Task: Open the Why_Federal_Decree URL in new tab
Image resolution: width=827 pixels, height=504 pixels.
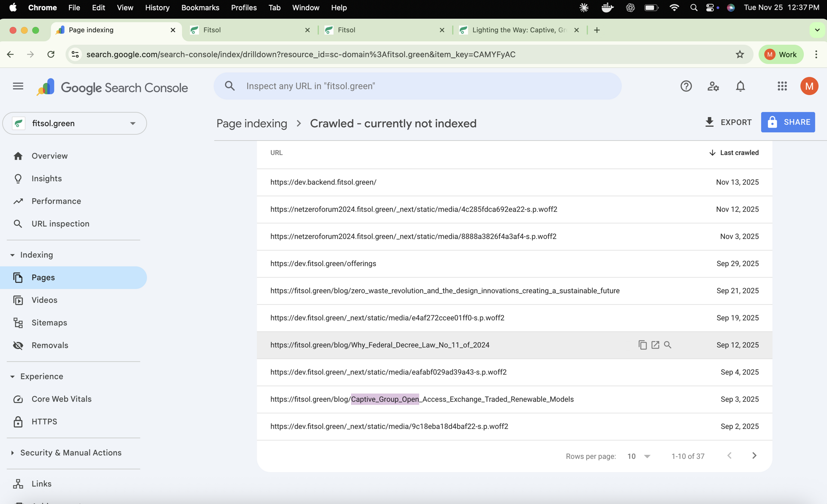Action: (x=655, y=345)
